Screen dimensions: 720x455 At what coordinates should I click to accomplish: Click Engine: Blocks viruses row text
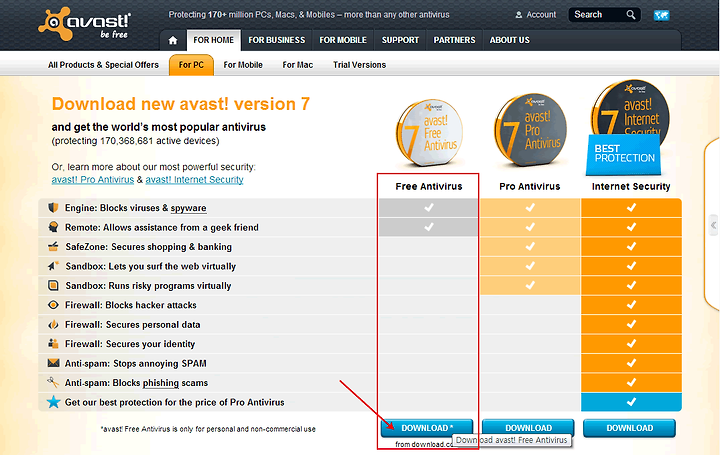tap(135, 208)
